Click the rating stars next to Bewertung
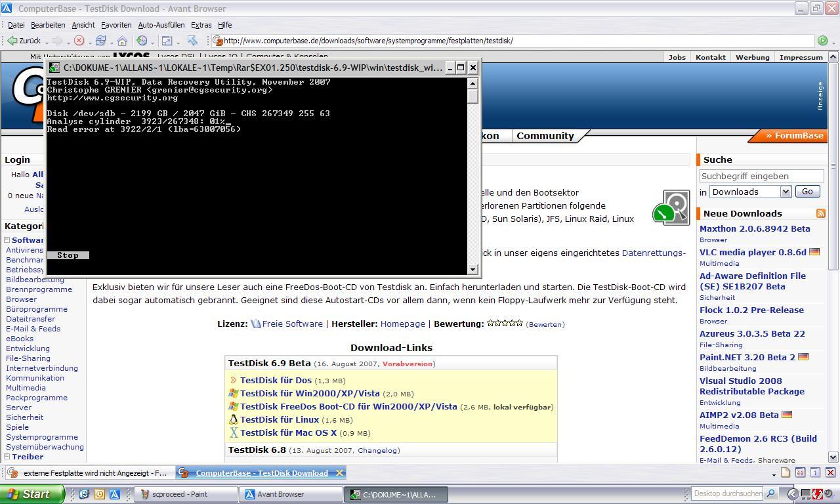This screenshot has height=504, width=840. pos(505,323)
